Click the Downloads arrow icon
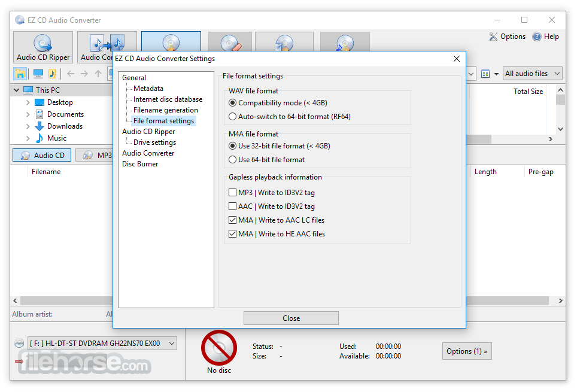Screen dimensions: 577x392 [x=40, y=126]
